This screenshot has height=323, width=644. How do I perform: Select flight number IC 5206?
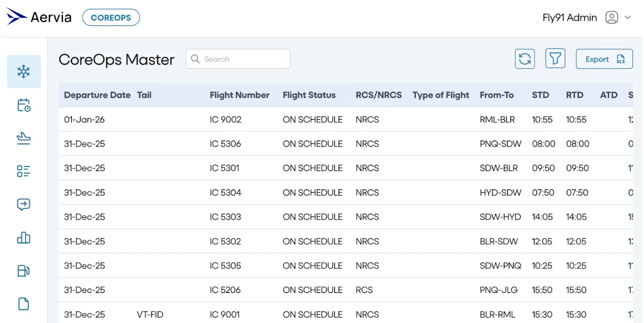coord(225,290)
